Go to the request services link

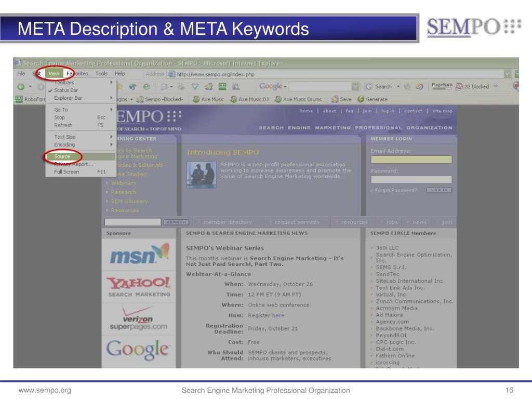(297, 222)
